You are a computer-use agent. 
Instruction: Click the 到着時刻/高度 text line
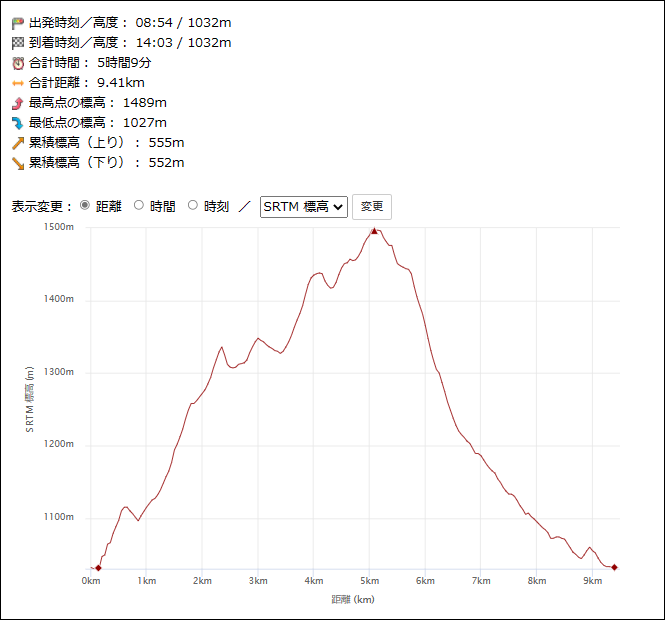click(x=130, y=42)
